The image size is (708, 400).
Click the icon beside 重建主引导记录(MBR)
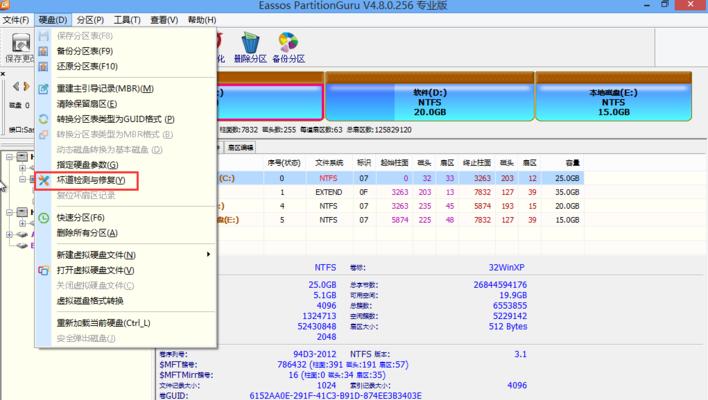(x=43, y=88)
